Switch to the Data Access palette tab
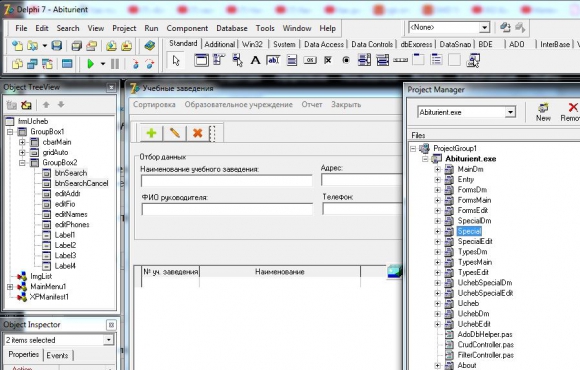Viewport: 580px width, 370px height. (x=324, y=44)
